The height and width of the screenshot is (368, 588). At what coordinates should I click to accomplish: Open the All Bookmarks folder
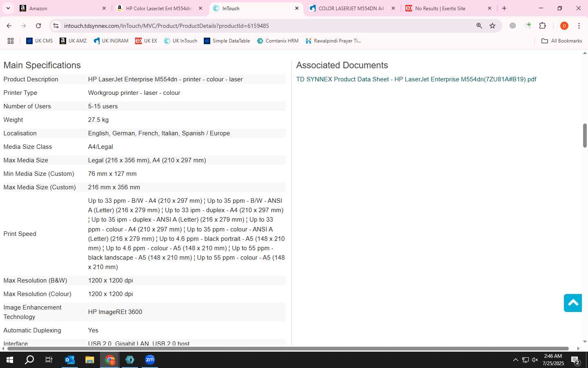click(x=561, y=41)
